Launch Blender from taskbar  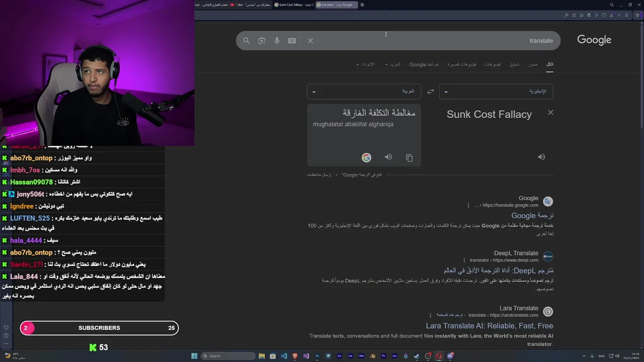[372, 356]
